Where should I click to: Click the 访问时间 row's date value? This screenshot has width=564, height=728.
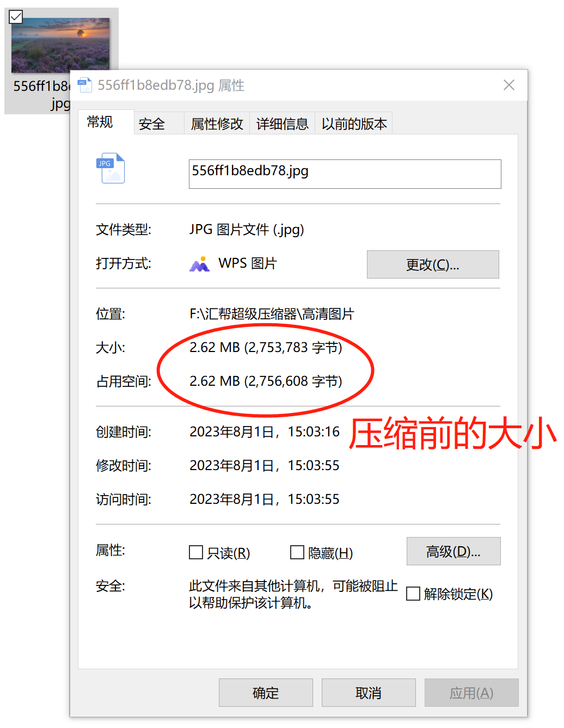point(265,499)
